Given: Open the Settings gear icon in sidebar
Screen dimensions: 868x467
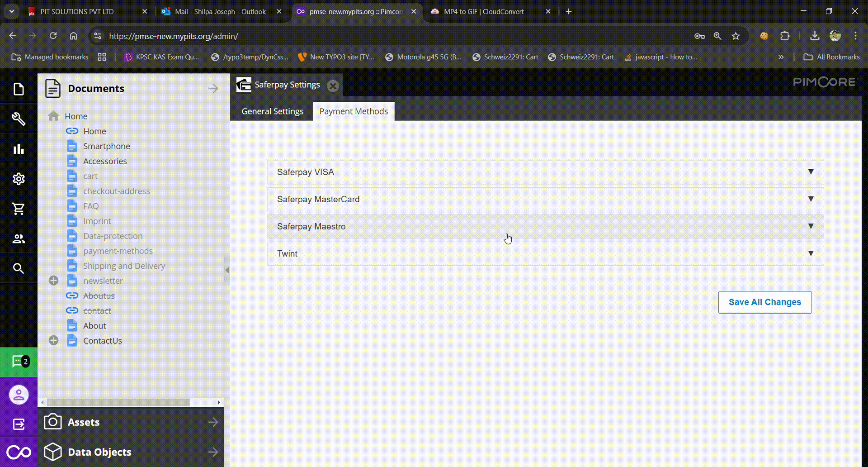Looking at the screenshot, I should 19,179.
